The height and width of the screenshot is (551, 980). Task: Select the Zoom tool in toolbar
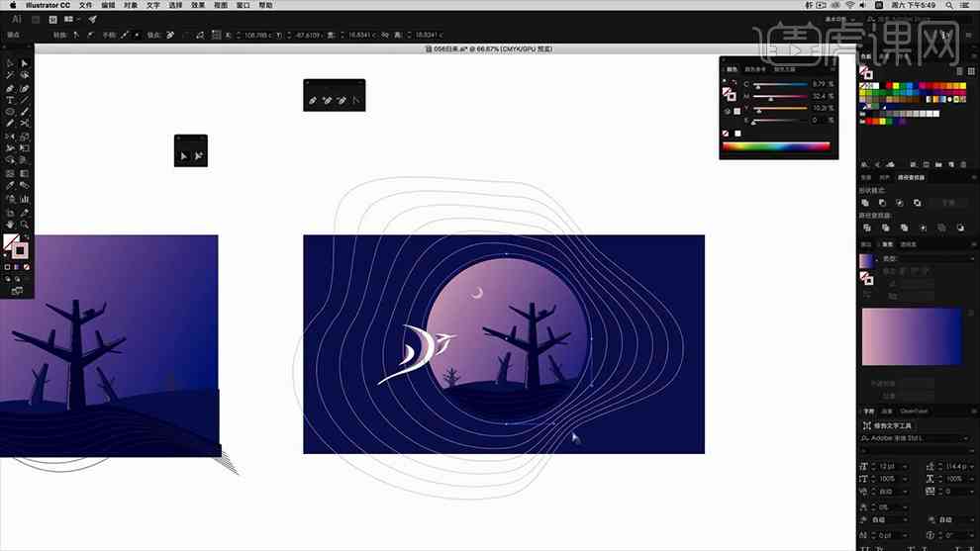click(25, 225)
